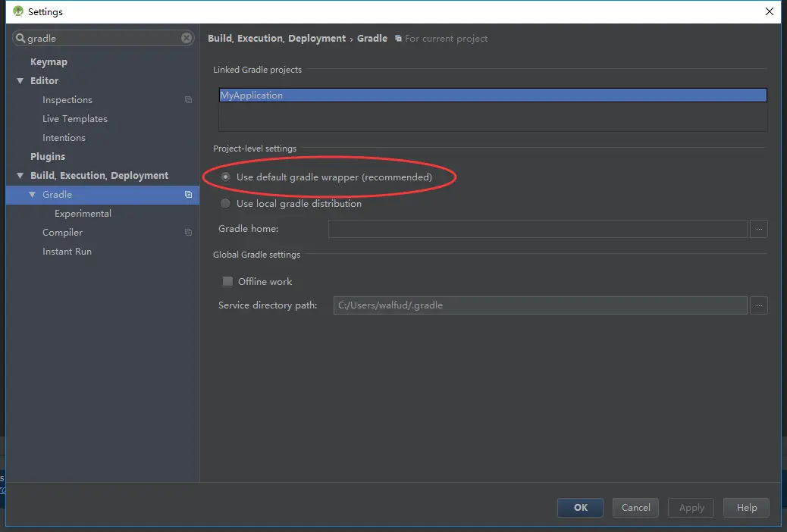Click Build, Execution, Deployment breadcrumb
This screenshot has width=787, height=532.
(277, 39)
